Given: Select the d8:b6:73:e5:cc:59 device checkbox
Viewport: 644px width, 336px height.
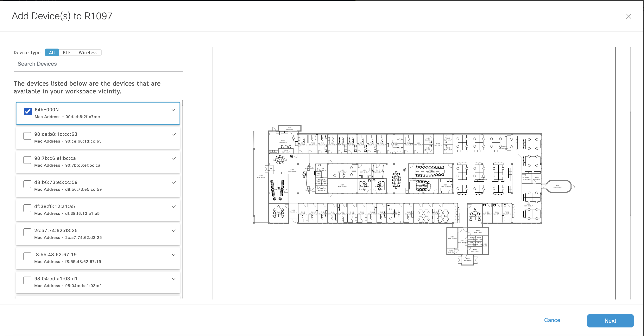Looking at the screenshot, I should tap(27, 184).
